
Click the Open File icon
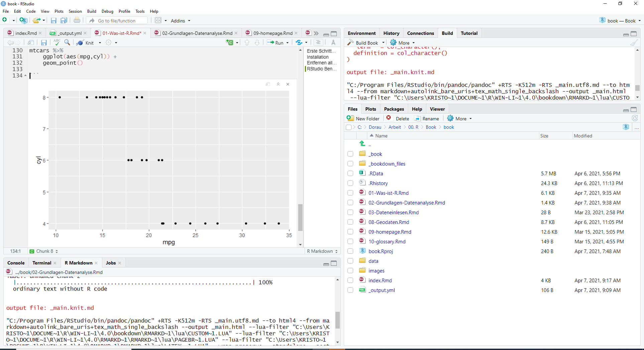point(36,20)
